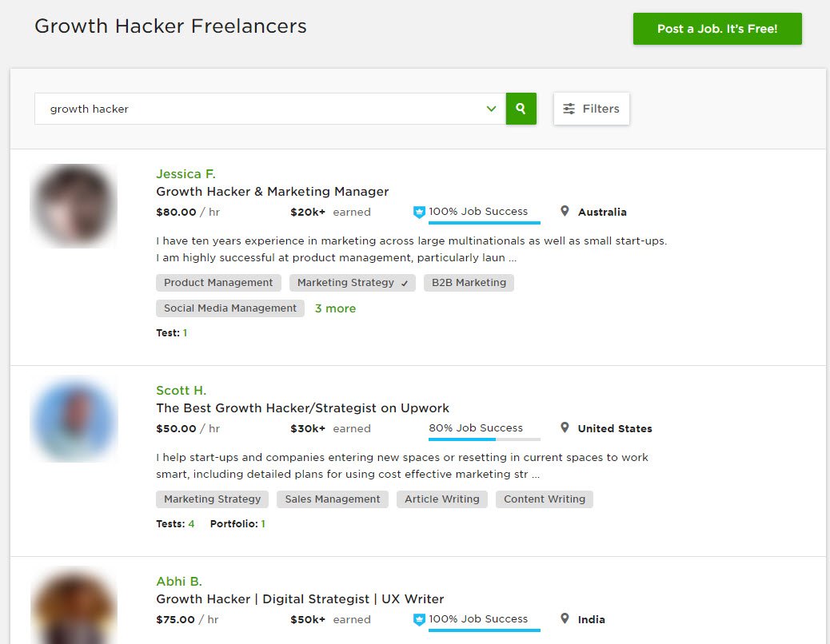Expand 3 more skills for Jessica

336,308
